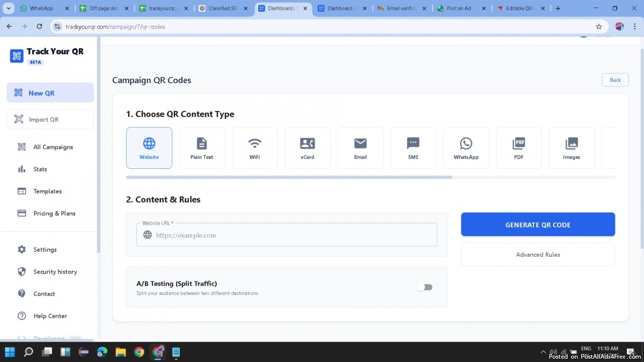The width and height of the screenshot is (644, 362).
Task: Pick the SMS content type
Action: pos(413,148)
